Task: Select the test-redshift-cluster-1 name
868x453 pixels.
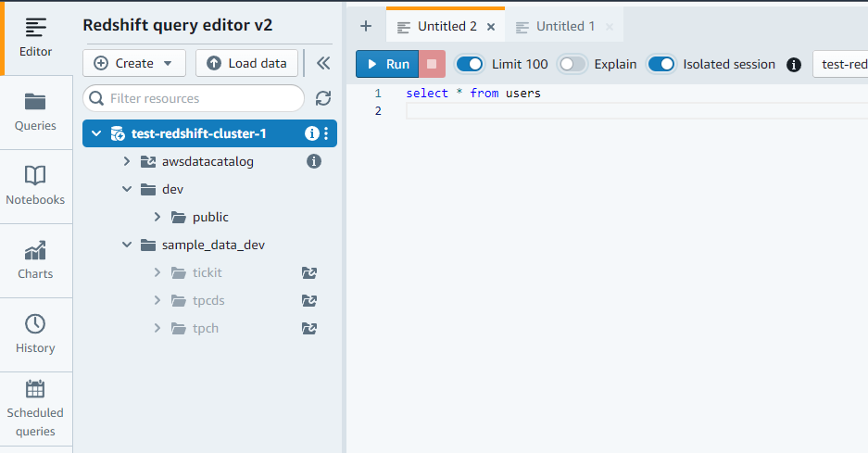Action: pos(199,133)
